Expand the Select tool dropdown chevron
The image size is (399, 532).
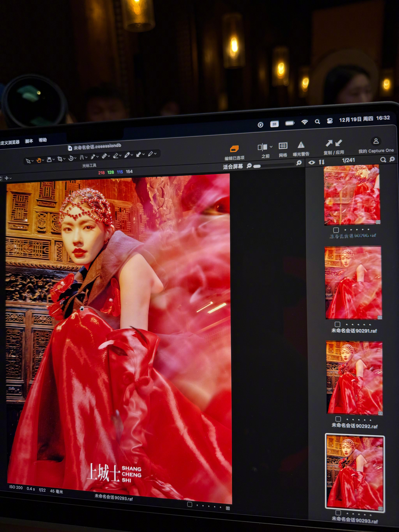tap(33, 161)
